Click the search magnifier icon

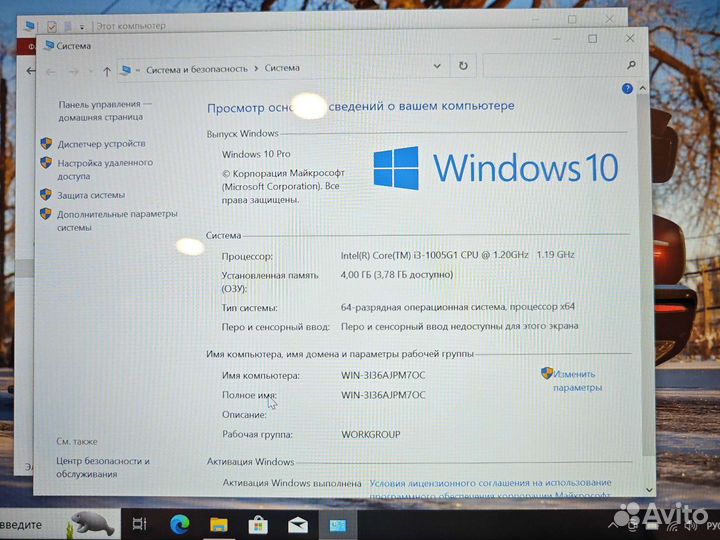(631, 65)
